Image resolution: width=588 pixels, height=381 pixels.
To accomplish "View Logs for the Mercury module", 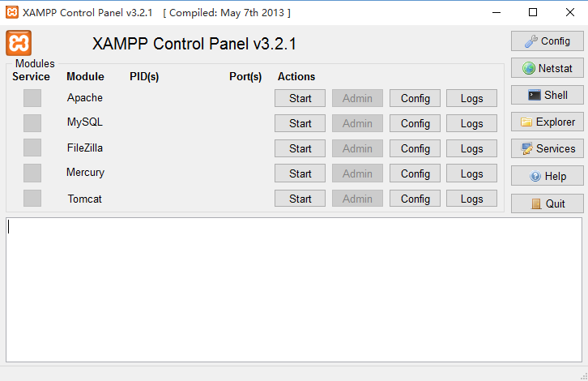I will tap(471, 173).
